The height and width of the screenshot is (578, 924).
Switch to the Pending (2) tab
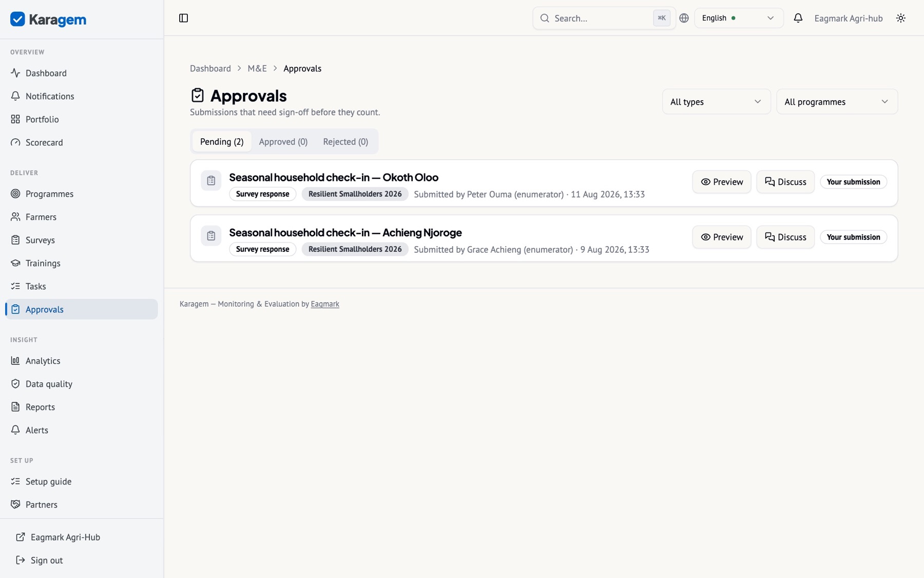tap(222, 141)
